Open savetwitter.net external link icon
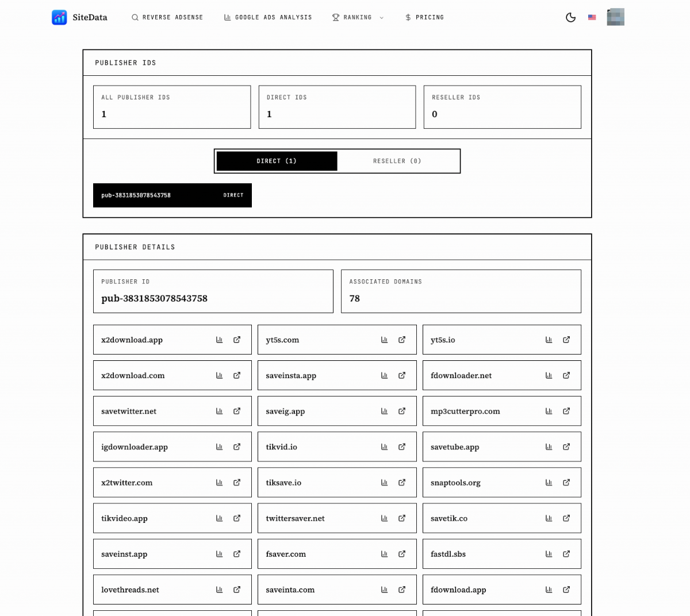 (237, 411)
